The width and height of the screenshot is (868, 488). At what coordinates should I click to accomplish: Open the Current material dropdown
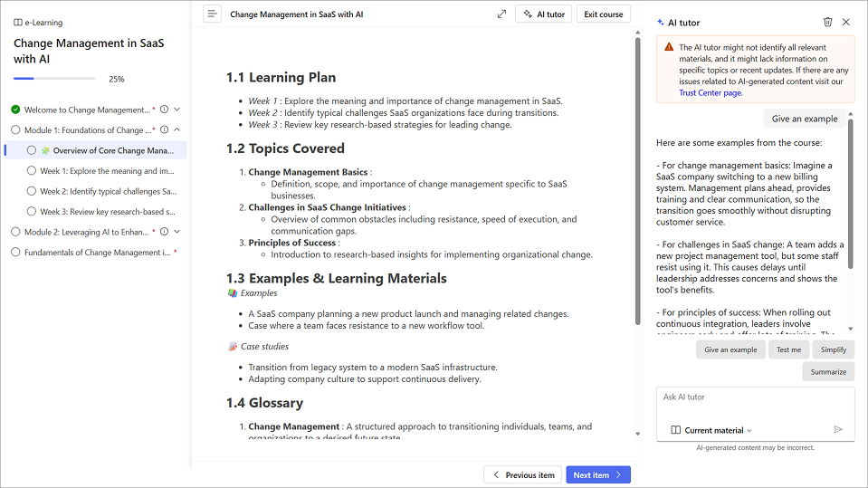[711, 430]
